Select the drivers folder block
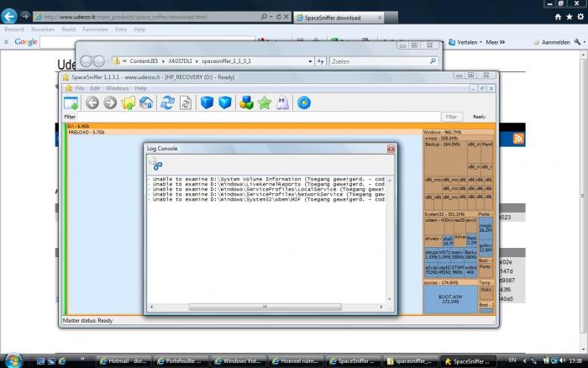The width and height of the screenshot is (588, 368). tap(433, 240)
